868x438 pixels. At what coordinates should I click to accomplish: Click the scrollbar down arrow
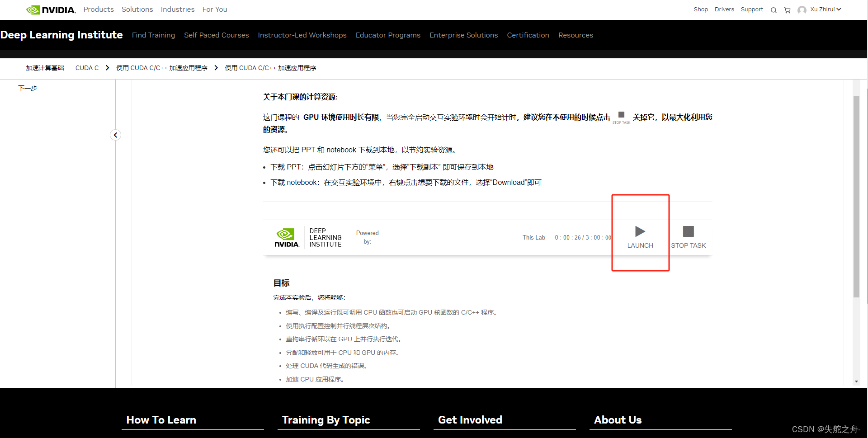[x=856, y=381]
